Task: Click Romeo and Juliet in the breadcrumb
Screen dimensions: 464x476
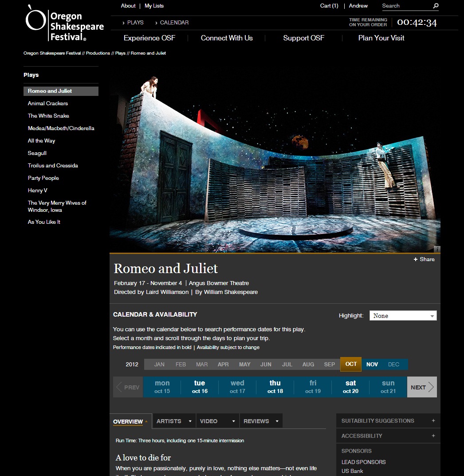Action: (148, 53)
